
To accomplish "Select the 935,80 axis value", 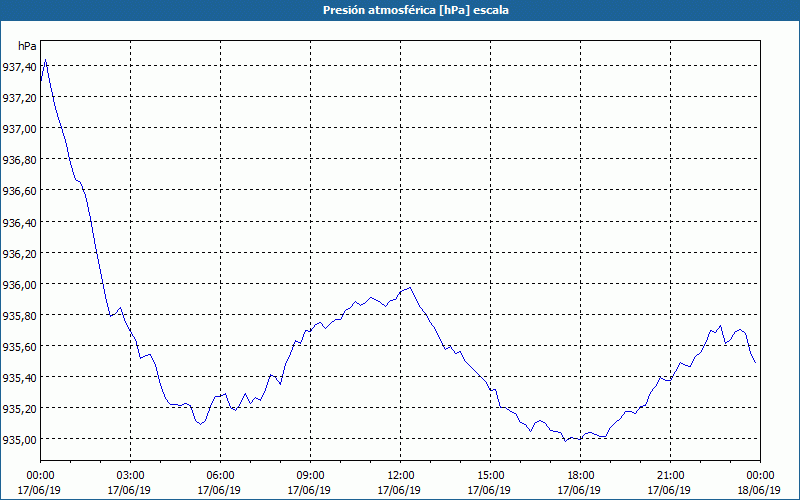I will tap(19, 316).
